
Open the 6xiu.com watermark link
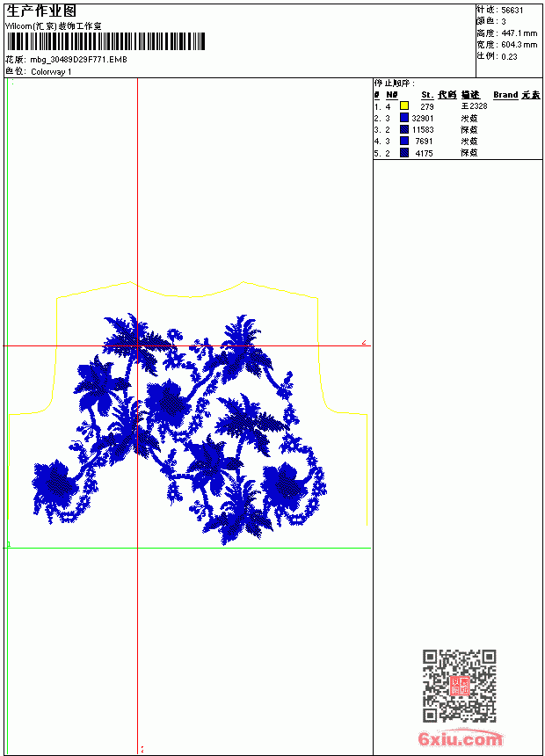point(460,738)
